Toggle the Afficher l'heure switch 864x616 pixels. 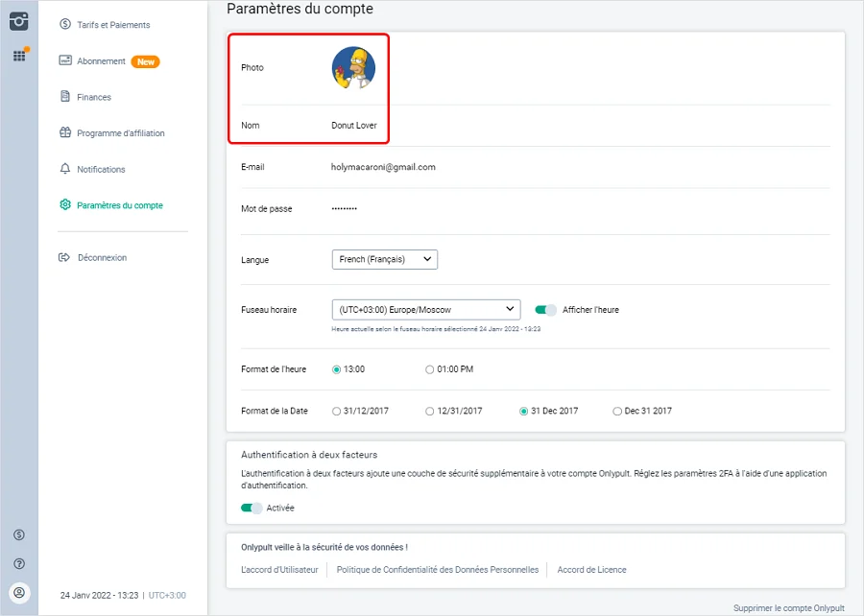(x=546, y=310)
